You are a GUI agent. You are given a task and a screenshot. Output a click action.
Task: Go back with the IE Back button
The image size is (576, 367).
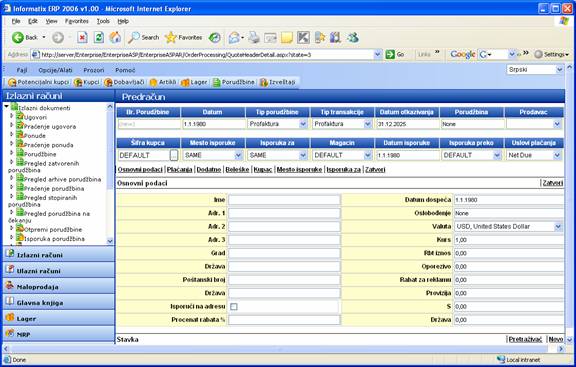tap(25, 37)
